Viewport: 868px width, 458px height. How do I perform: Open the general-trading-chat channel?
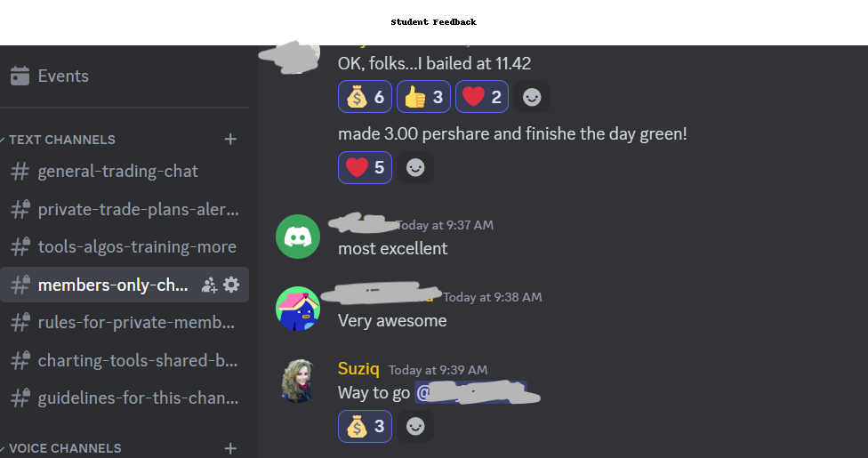[x=125, y=171]
